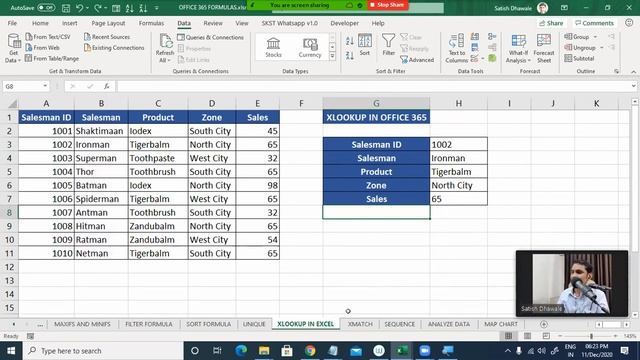Import data From Web

click(42, 47)
